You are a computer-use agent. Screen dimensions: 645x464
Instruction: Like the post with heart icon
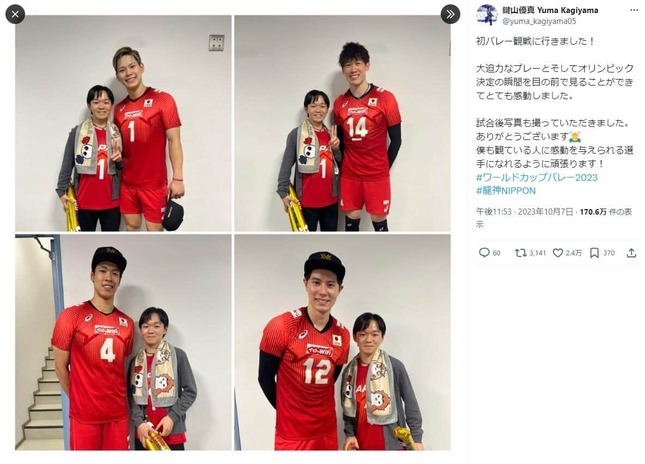[x=557, y=253]
